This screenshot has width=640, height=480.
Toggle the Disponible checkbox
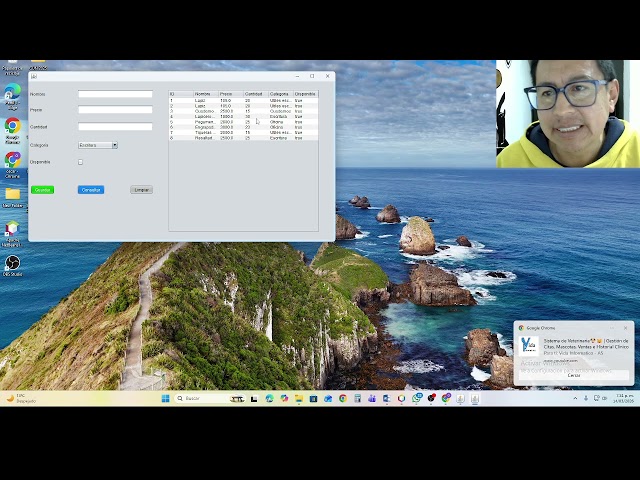coord(81,162)
